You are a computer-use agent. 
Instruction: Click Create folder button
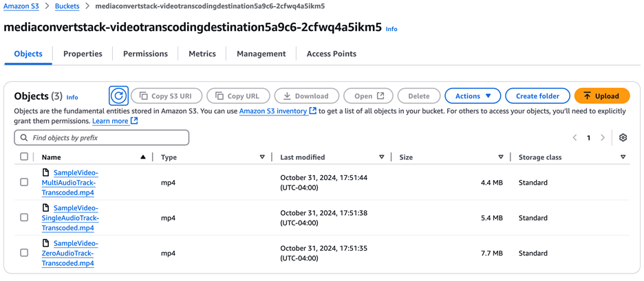tap(537, 96)
